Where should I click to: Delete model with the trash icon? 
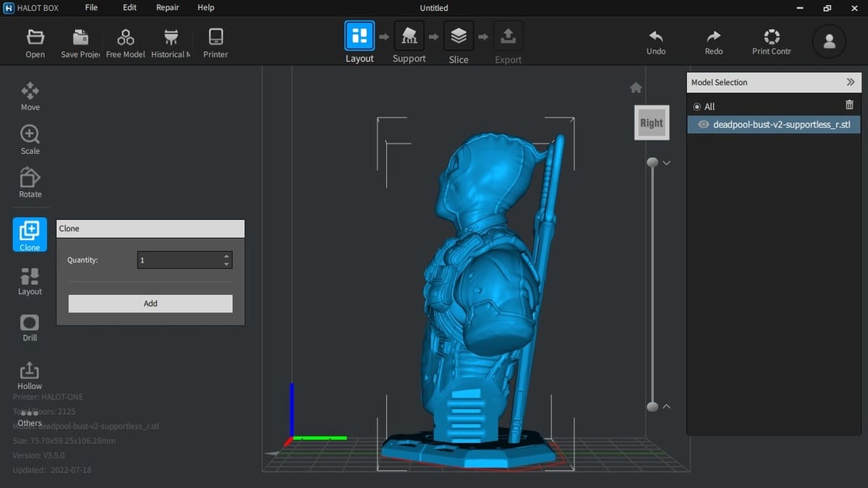[849, 106]
